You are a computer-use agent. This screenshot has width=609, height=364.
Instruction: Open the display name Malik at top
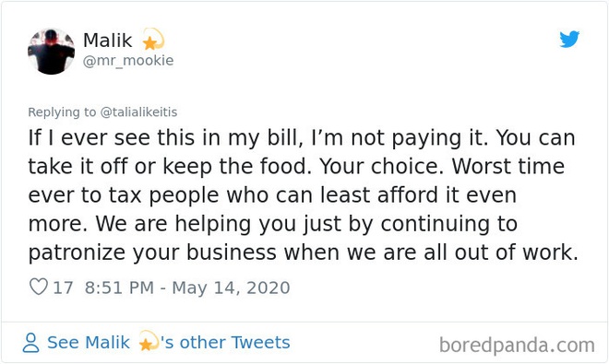(108, 41)
